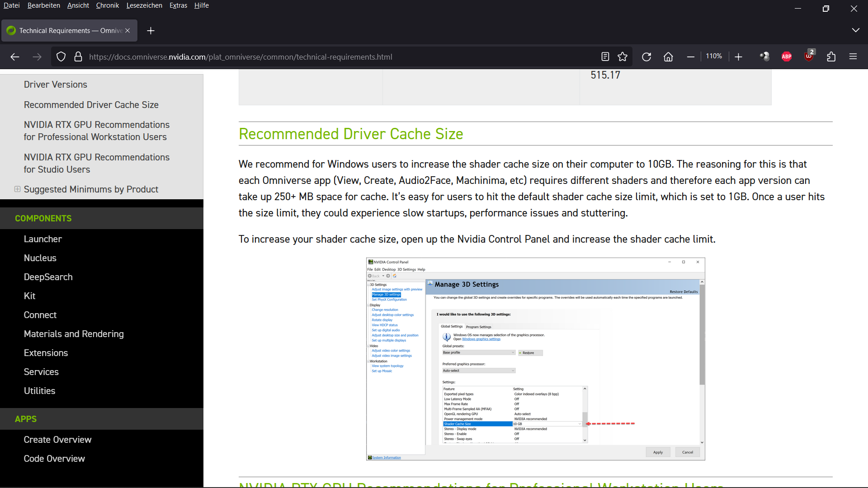Expand 'Suggested Minimums by Product'

pos(17,189)
